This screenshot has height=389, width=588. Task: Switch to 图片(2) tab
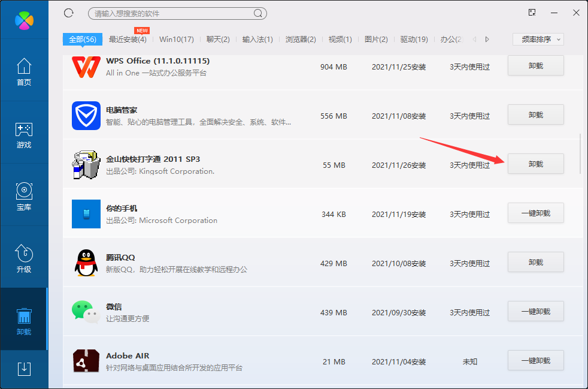click(x=376, y=40)
